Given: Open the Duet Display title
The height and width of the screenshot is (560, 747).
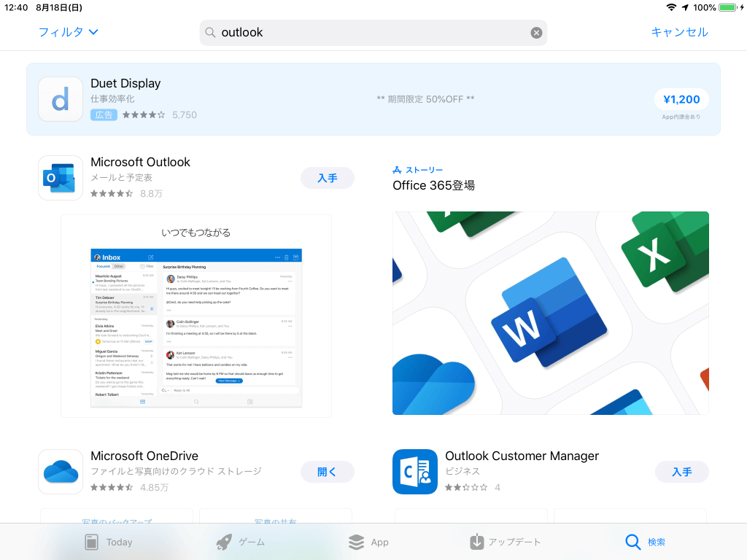Looking at the screenshot, I should coord(125,83).
